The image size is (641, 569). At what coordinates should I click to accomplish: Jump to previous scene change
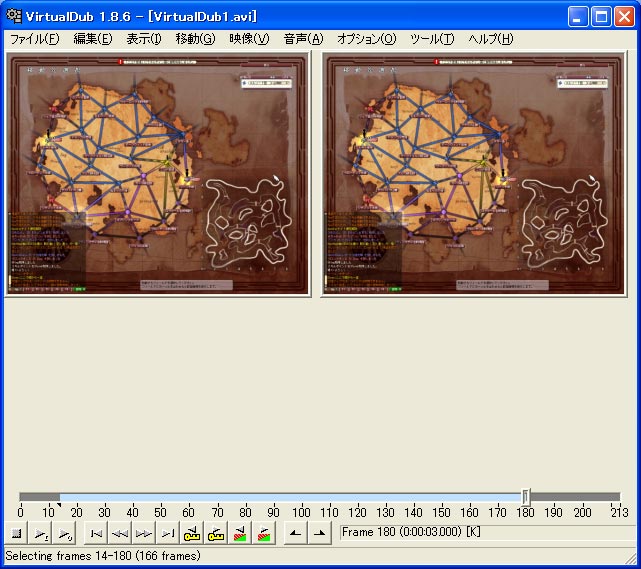coord(240,533)
